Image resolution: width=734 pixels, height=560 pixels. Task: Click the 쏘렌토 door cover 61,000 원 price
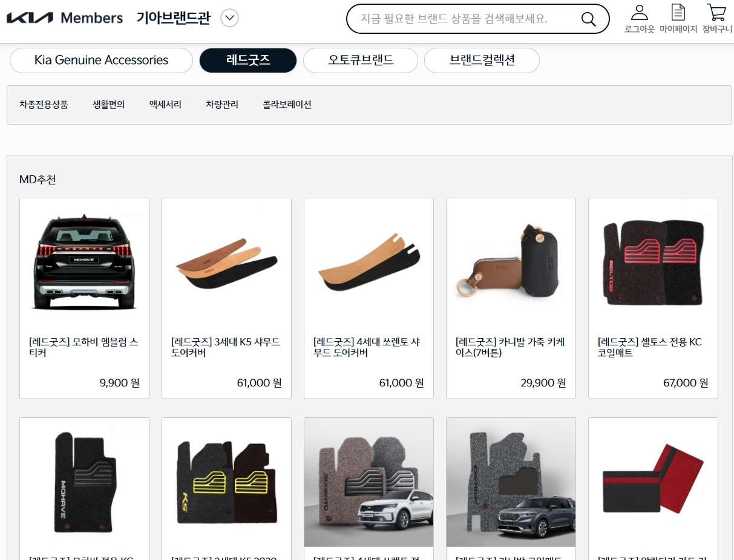tap(402, 383)
